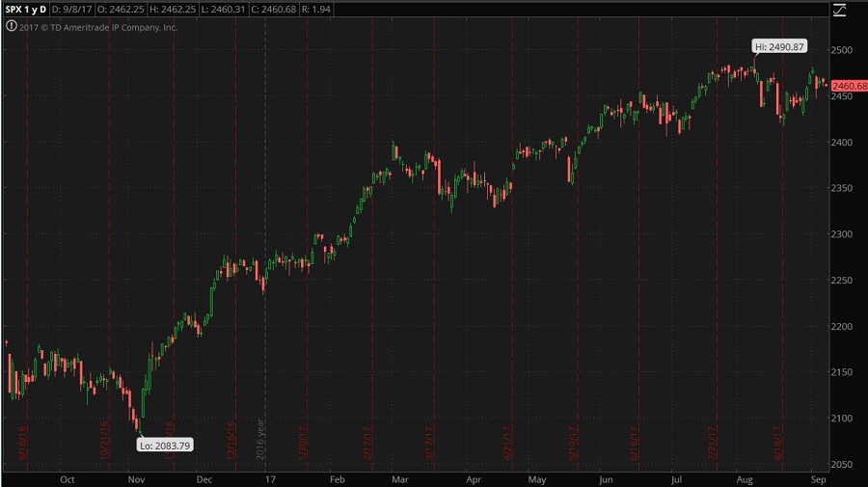Screen dimensions: 868x487
Task: Click the Hi: 2490.87 price bubble
Action: pyautogui.click(x=780, y=47)
